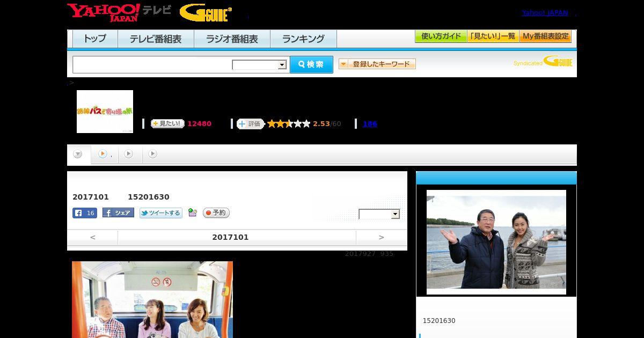644x338 pixels.
Task: Open the ランキング tab
Action: [x=303, y=39]
